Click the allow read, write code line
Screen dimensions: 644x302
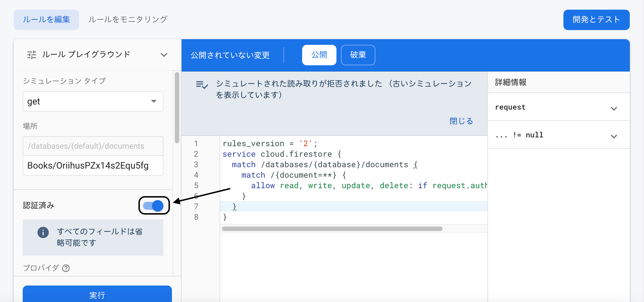pos(369,186)
